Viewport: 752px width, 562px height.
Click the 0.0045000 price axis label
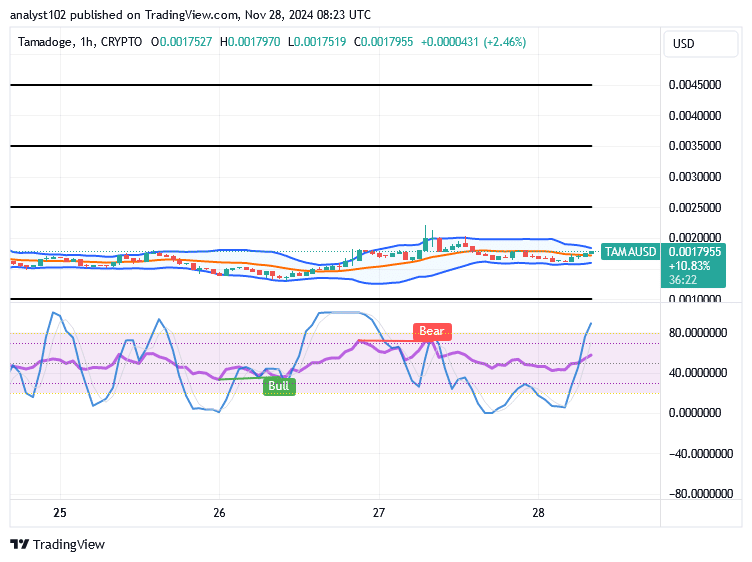[695, 85]
